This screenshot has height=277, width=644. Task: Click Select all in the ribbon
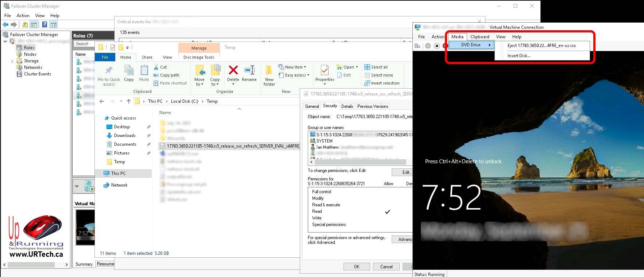(x=379, y=67)
